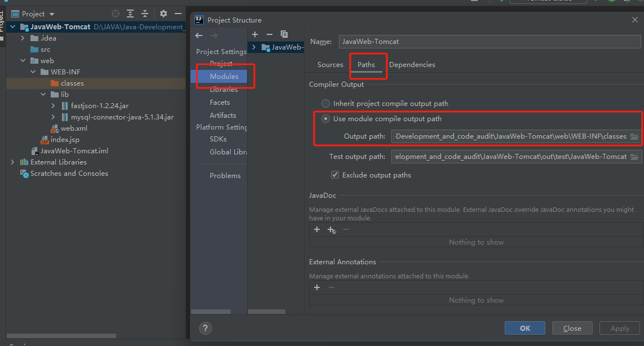This screenshot has height=346, width=644.
Task: Click the Test output path field
Action: 510,157
